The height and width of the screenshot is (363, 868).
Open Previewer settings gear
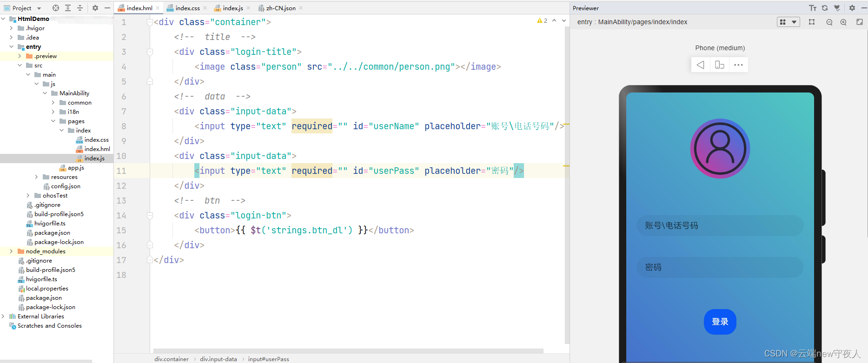pos(852,8)
